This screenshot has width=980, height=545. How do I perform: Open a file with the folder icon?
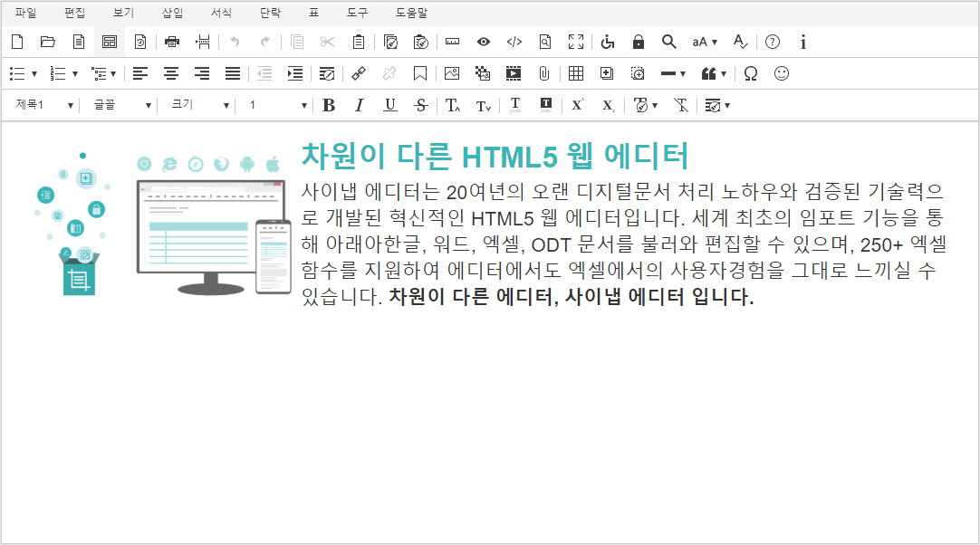(x=47, y=42)
